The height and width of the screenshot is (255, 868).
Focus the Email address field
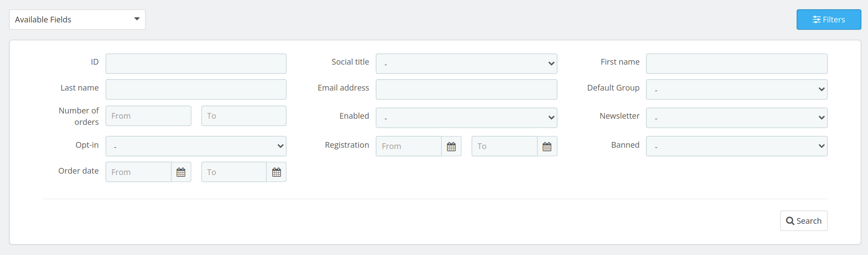[466, 90]
